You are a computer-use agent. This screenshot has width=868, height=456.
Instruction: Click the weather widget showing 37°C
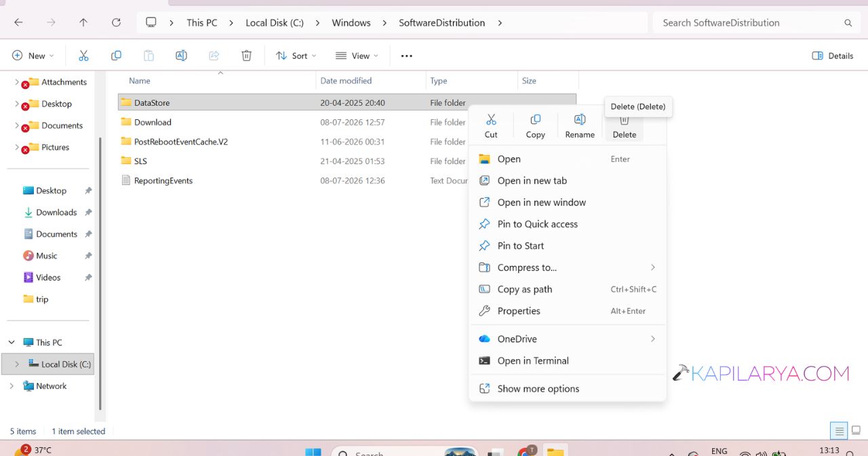pyautogui.click(x=33, y=450)
